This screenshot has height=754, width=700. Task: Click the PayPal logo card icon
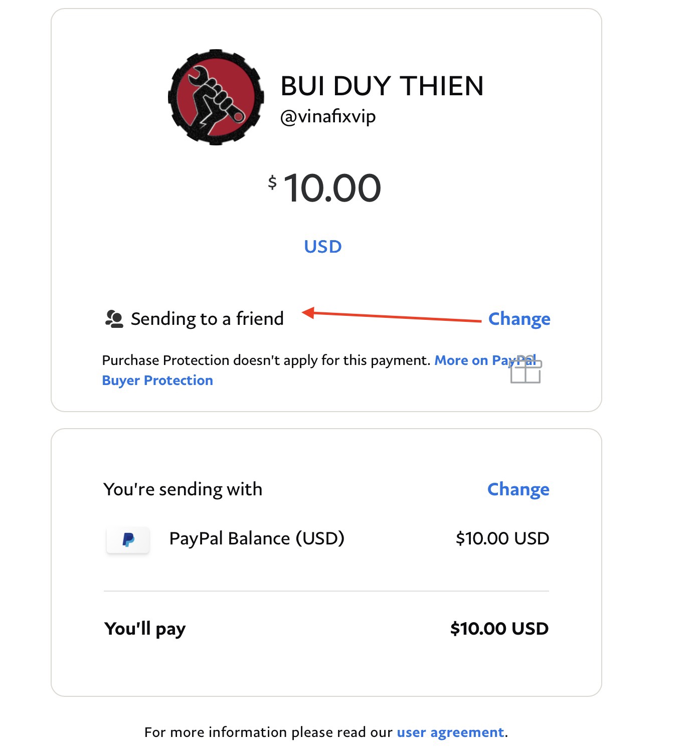[128, 539]
